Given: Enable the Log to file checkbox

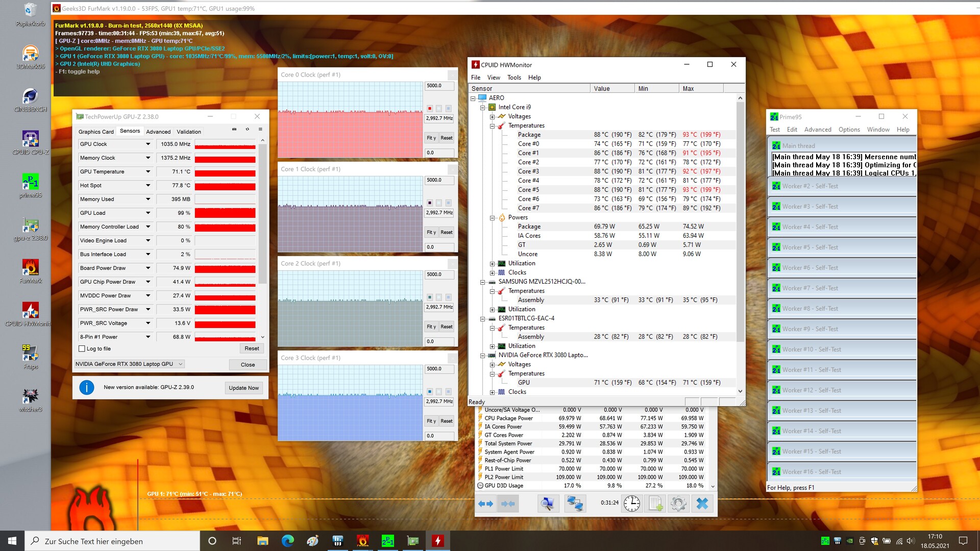Looking at the screenshot, I should tap(82, 349).
